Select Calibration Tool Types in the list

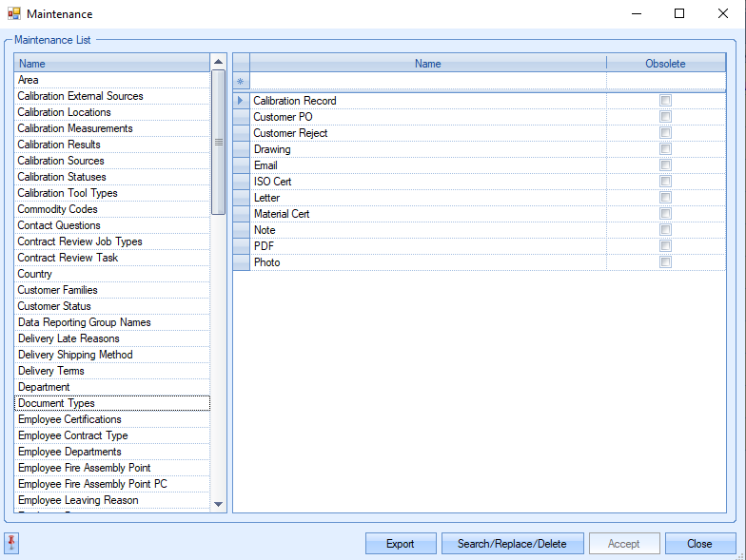pyautogui.click(x=68, y=193)
